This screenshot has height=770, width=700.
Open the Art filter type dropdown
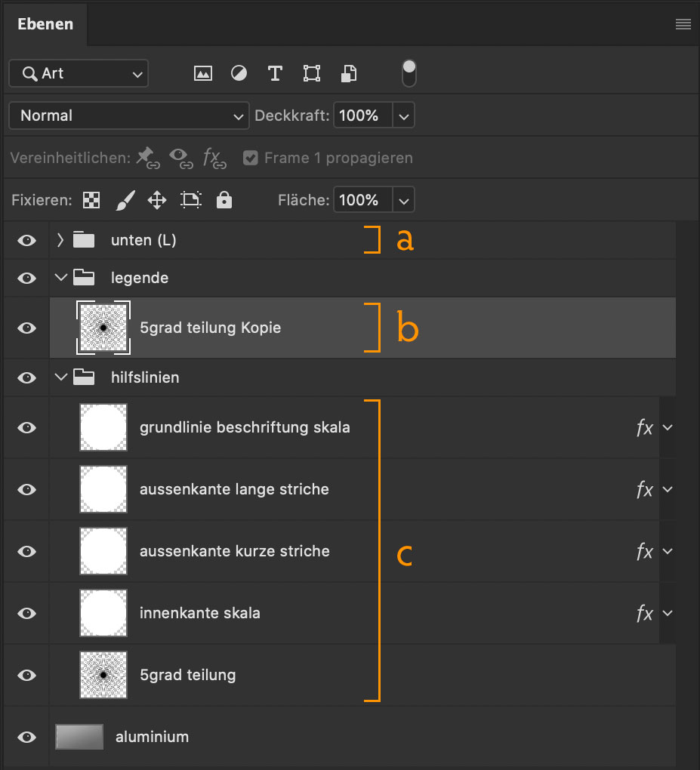[x=79, y=74]
